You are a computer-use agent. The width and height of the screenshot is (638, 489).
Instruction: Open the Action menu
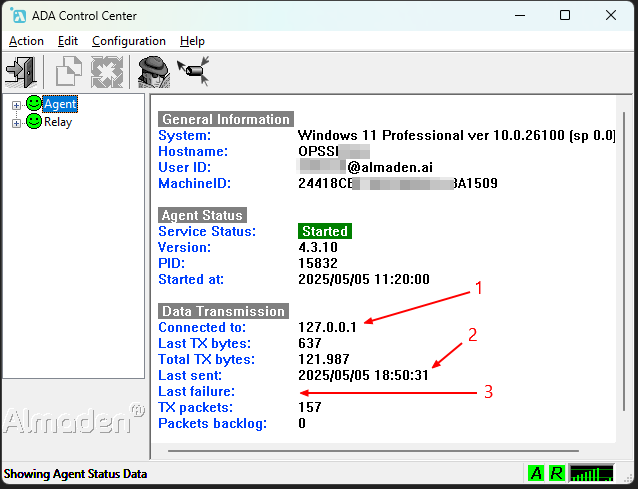[x=26, y=41]
